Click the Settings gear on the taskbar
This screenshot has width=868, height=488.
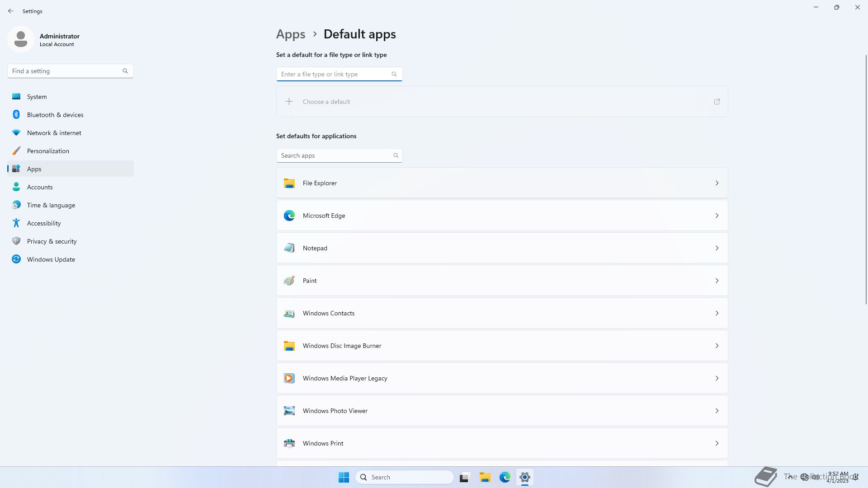(525, 477)
